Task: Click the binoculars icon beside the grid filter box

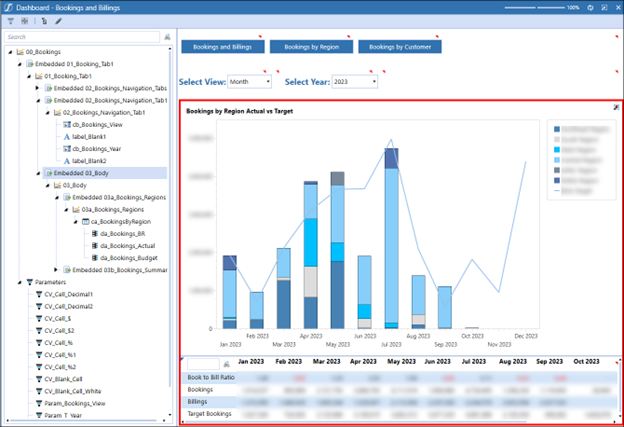Action: click(x=226, y=364)
